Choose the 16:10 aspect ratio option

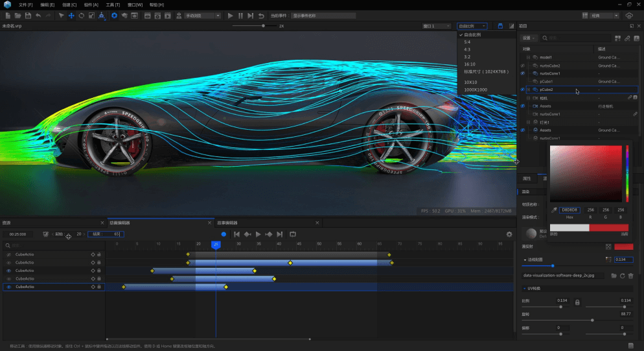(x=470, y=64)
